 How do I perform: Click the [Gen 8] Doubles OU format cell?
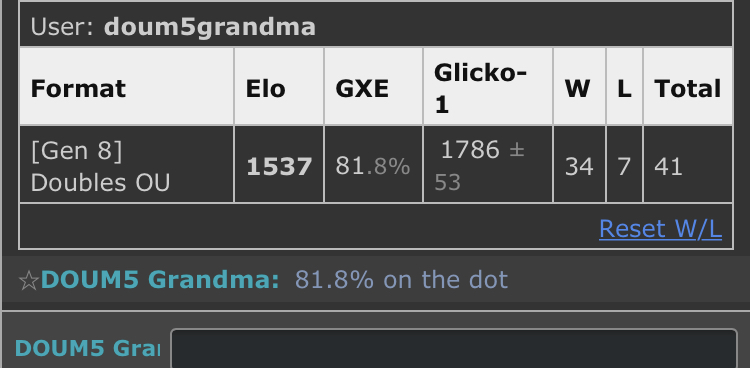pos(127,164)
